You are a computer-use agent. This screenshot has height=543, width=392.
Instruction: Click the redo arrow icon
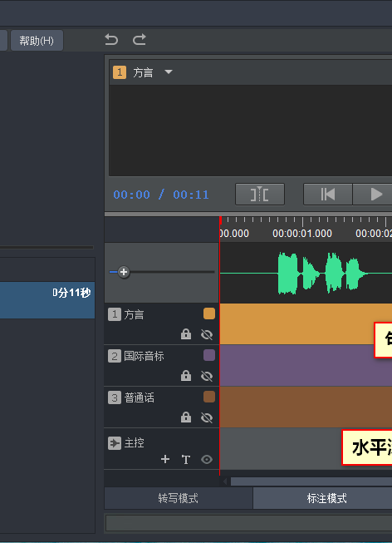(x=139, y=39)
